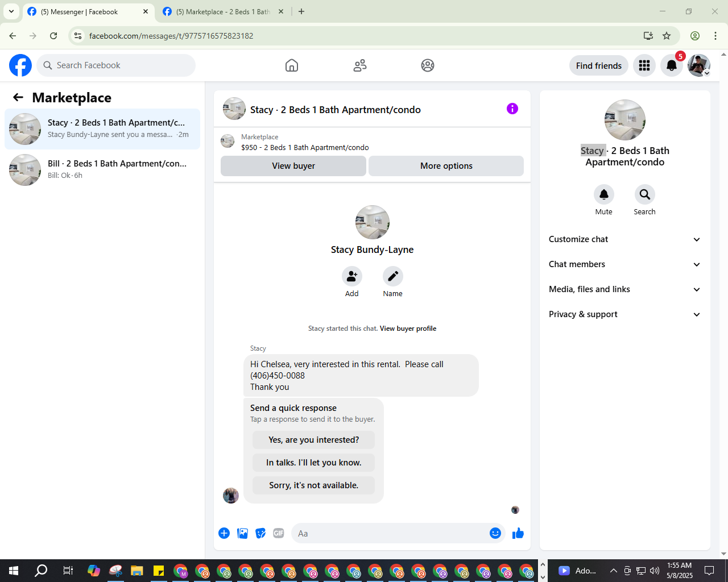
Task: Select the Stacy conversation in Marketplace list
Action: (102, 129)
